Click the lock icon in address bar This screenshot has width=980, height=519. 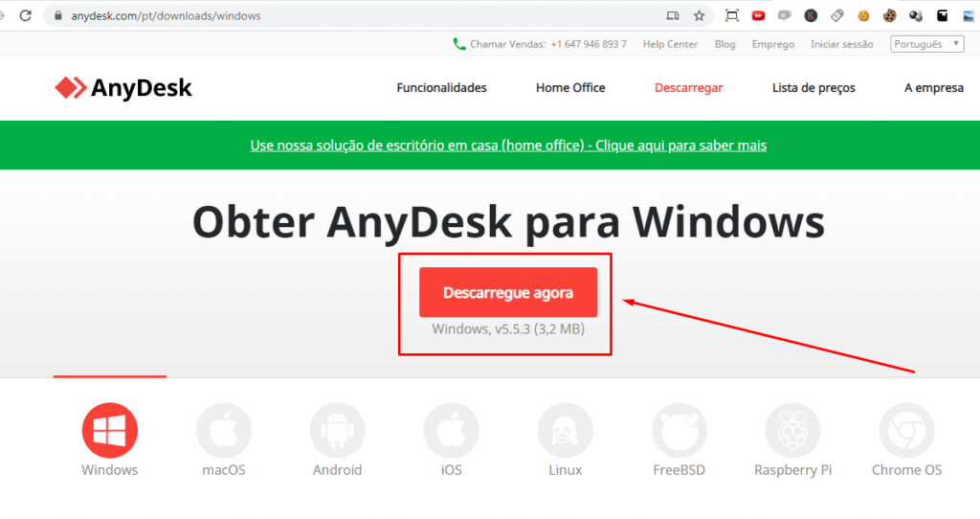pos(58,15)
